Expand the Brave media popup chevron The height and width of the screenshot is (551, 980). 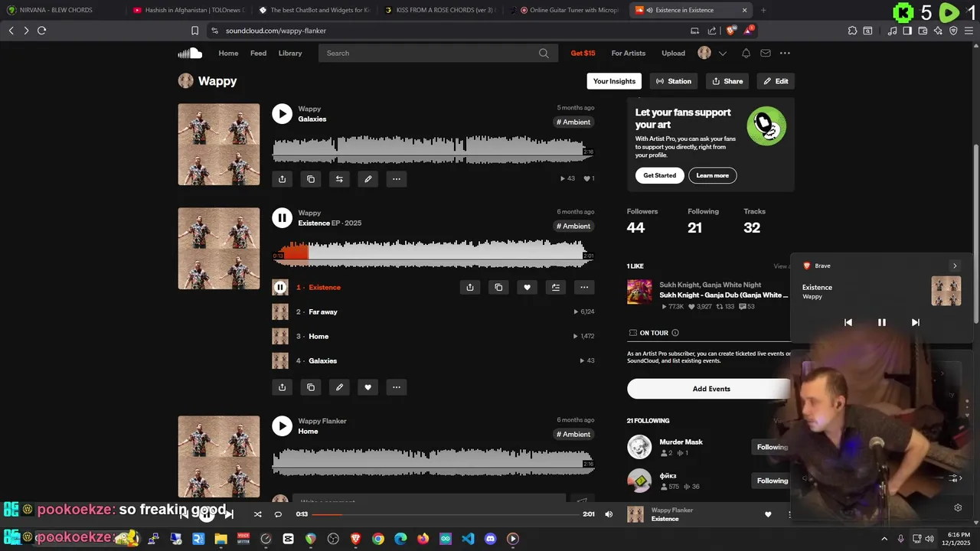[954, 266]
